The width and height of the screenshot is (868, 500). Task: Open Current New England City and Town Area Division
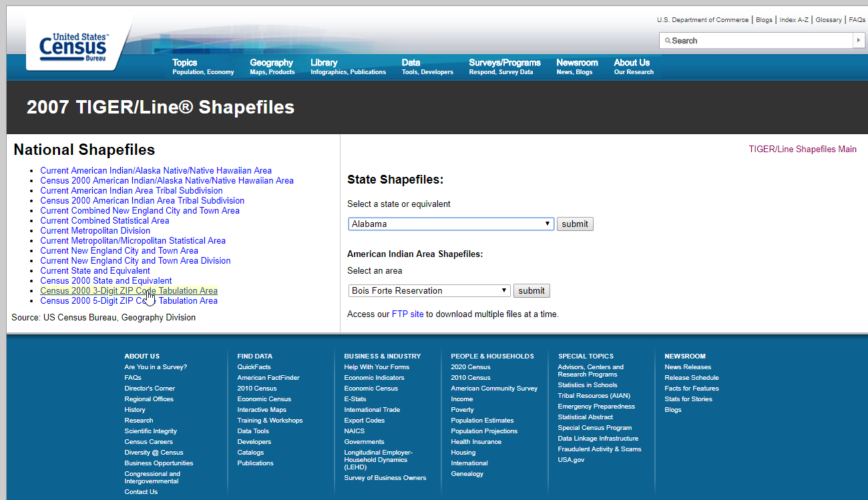(136, 261)
